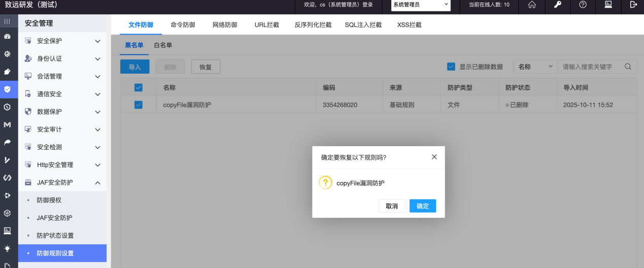
Task: Close the restore confirmation dialog with X
Action: click(x=434, y=157)
